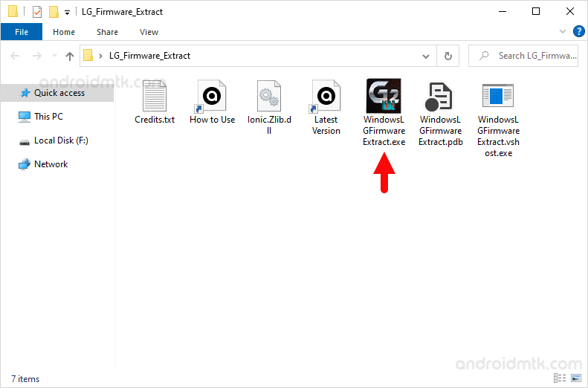Click the Properties quick access icon
This screenshot has height=388, width=588.
36,12
